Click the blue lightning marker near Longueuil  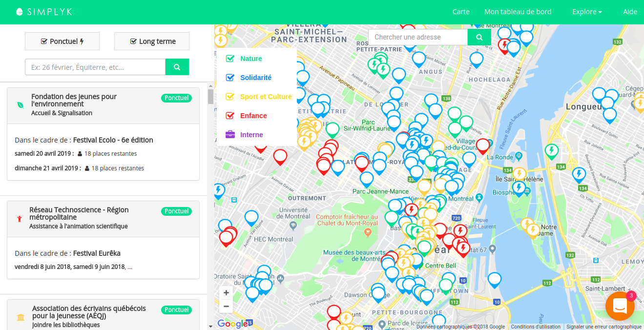pos(579,174)
